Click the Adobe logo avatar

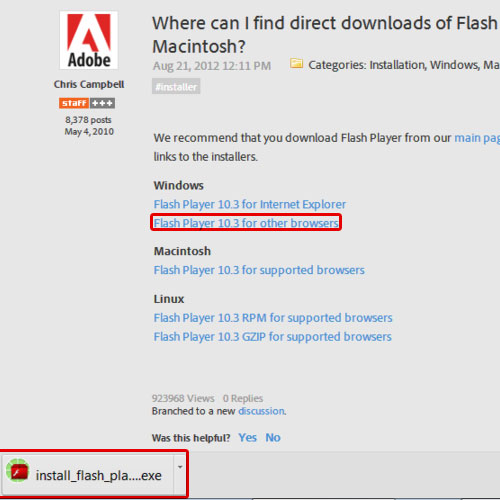click(89, 40)
